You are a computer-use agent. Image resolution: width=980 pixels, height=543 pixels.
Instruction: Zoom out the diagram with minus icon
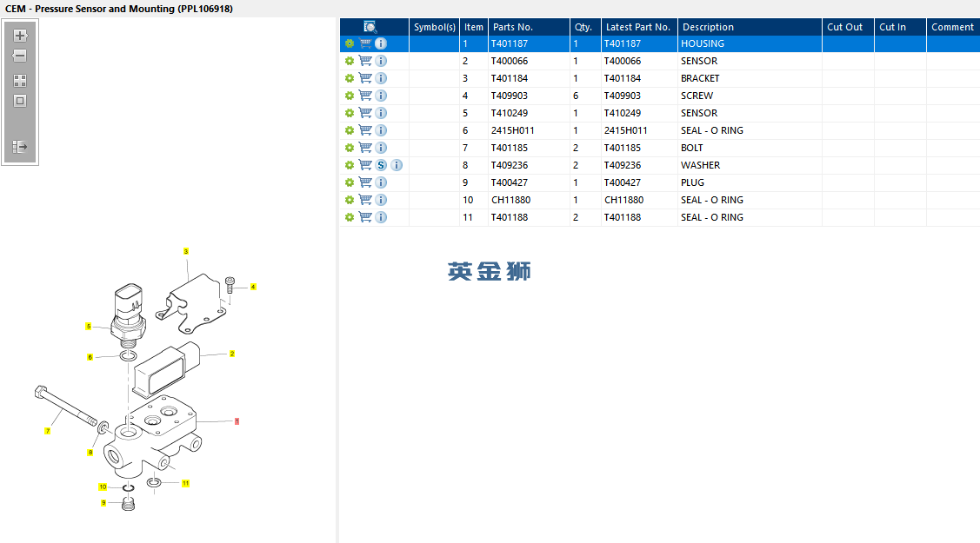click(20, 56)
